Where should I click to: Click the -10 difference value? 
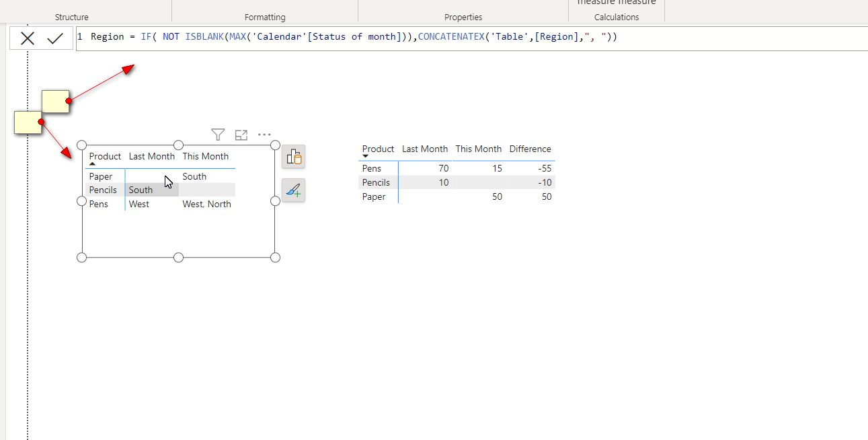pos(545,182)
